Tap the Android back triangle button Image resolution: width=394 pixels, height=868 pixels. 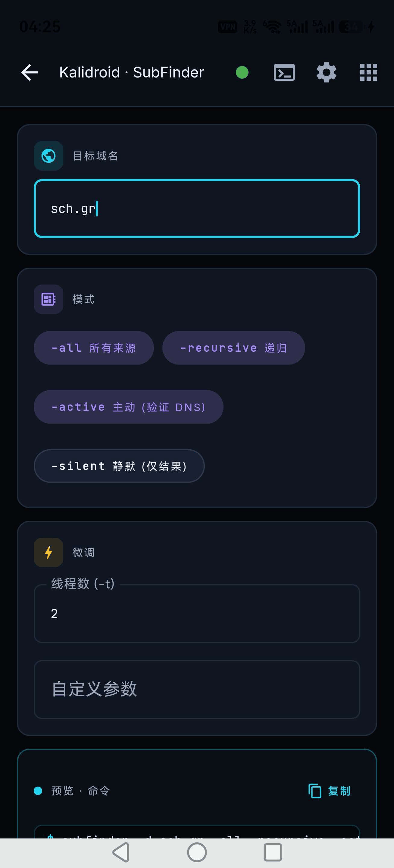[121, 853]
